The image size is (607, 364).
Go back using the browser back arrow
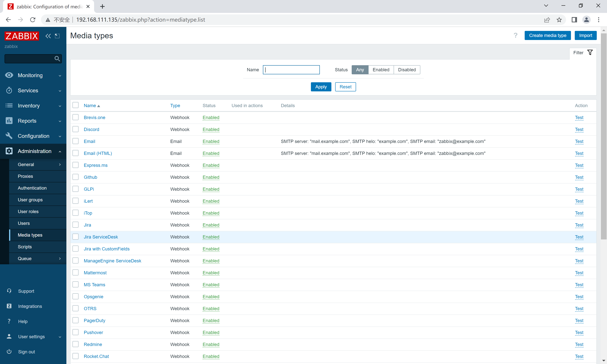8,20
